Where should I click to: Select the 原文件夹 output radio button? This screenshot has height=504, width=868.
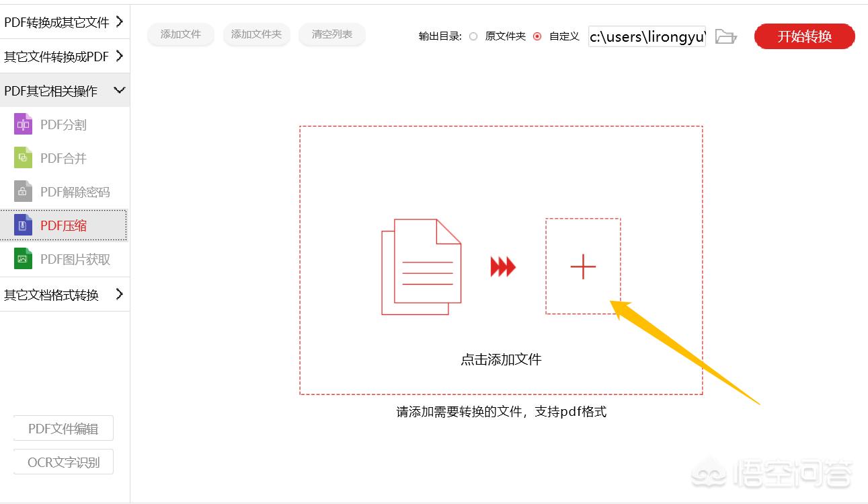click(474, 36)
